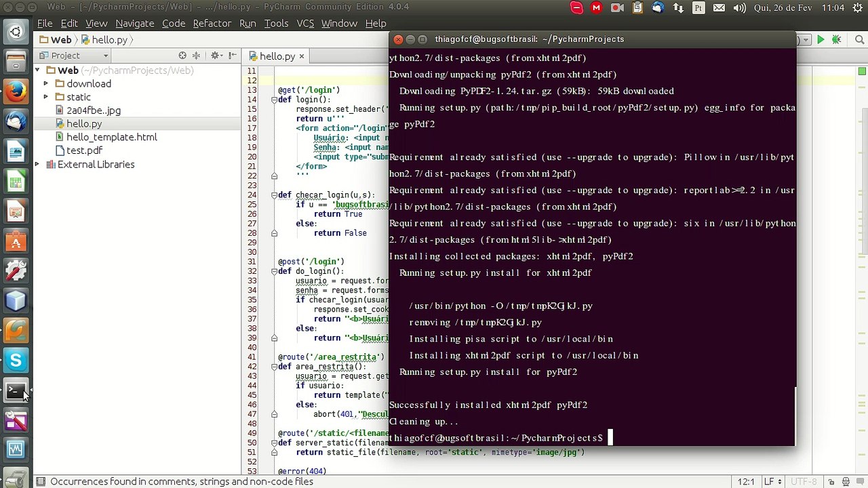The image size is (868, 488).
Task: Launch Thunderbird from the dock
Action: click(16, 121)
